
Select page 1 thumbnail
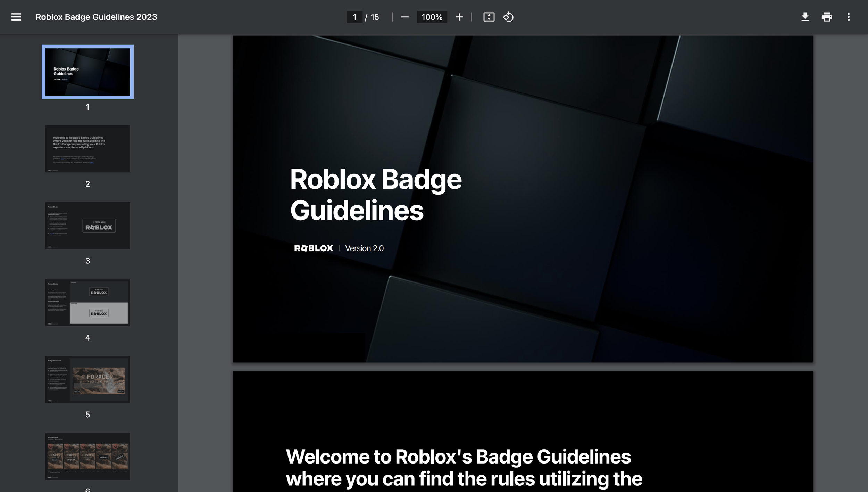[87, 72]
